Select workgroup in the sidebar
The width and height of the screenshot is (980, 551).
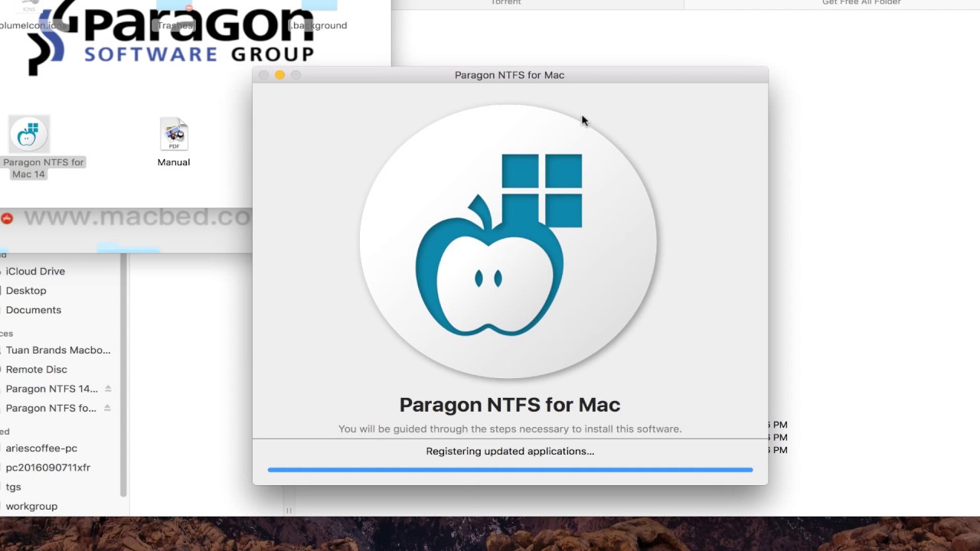point(31,506)
